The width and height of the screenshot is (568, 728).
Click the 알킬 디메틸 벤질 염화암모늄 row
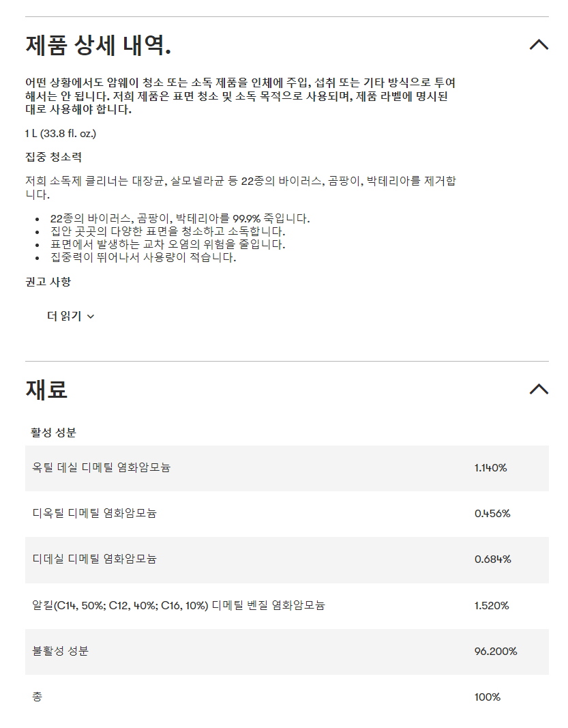tap(179, 605)
